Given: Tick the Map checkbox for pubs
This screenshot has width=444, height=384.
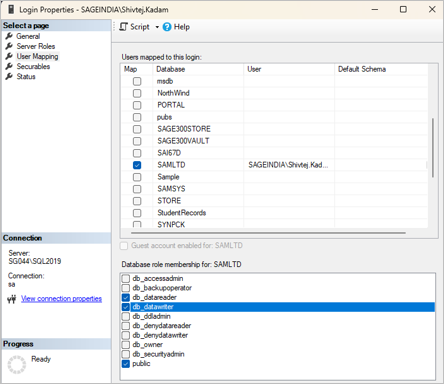Looking at the screenshot, I should (x=137, y=117).
